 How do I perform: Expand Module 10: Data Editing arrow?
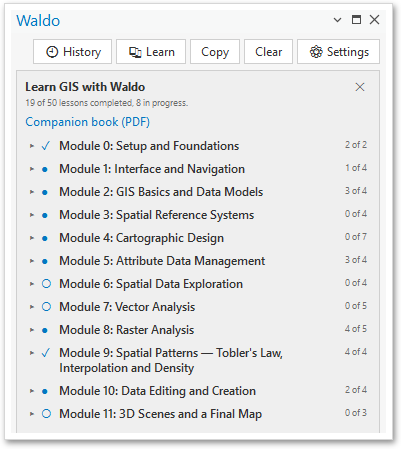coord(32,391)
